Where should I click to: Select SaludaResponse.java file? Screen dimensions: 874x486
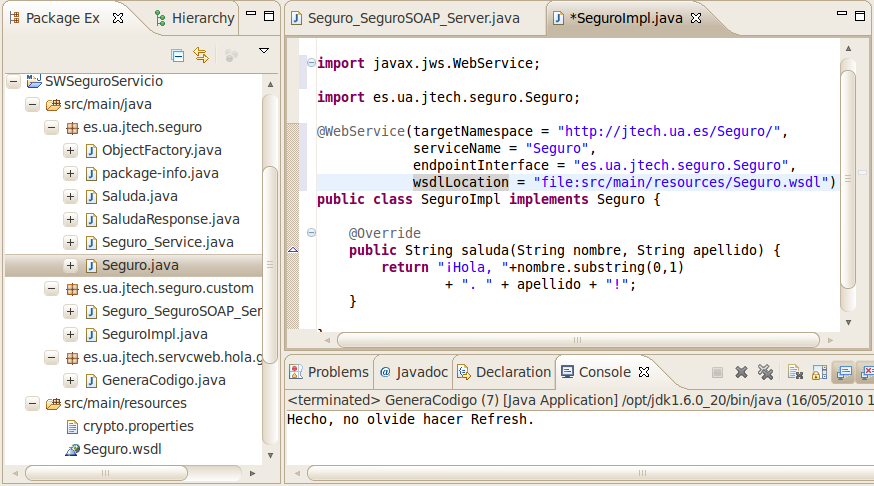171,220
